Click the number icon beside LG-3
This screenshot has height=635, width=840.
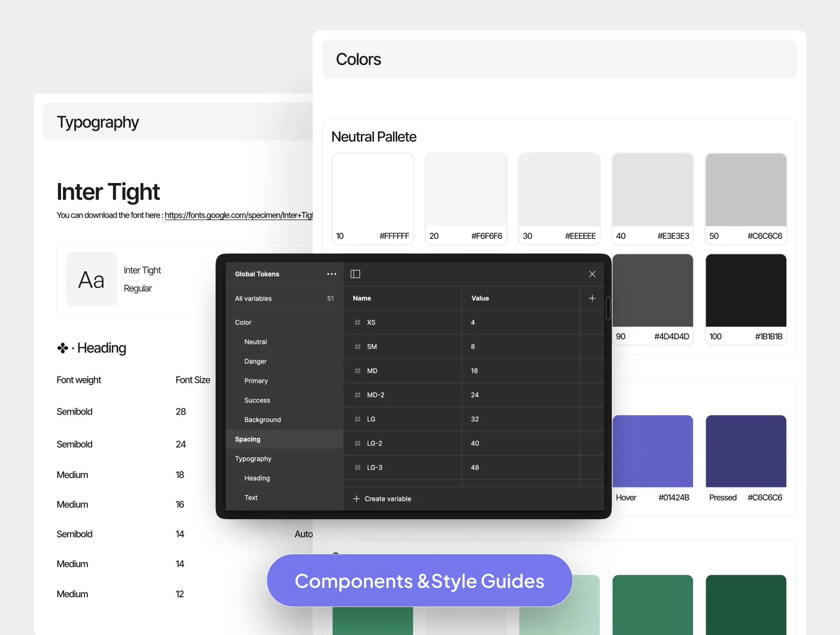coord(357,467)
